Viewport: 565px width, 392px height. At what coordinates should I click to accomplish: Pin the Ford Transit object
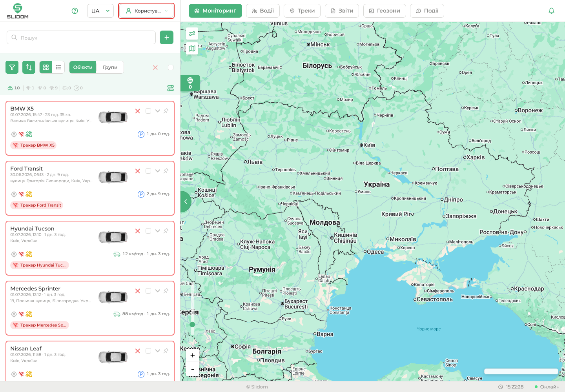coord(166,171)
